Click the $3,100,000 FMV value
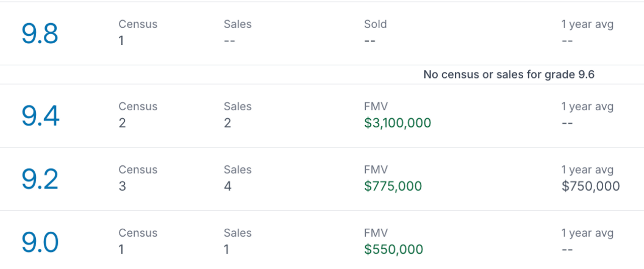The width and height of the screenshot is (644, 269). (x=397, y=123)
